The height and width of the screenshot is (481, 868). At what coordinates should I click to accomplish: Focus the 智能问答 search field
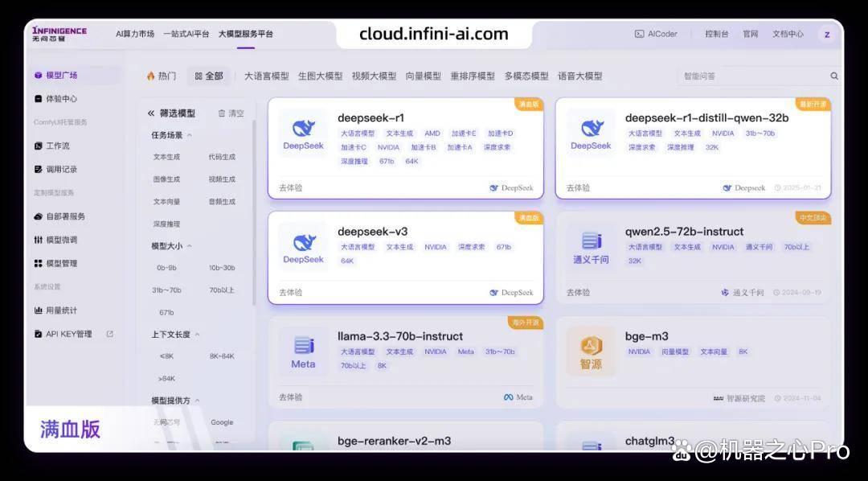pos(751,76)
